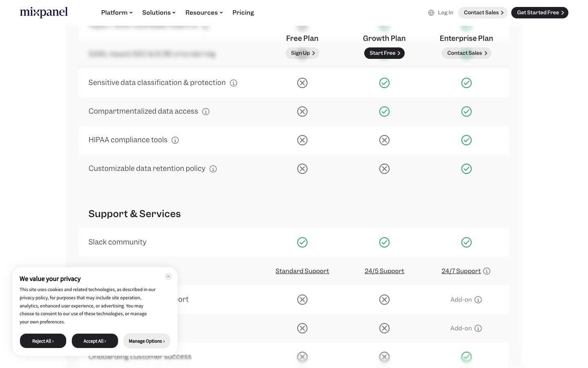Click the globe language icon
Viewport: 588px width, 368px height.
pos(431,13)
